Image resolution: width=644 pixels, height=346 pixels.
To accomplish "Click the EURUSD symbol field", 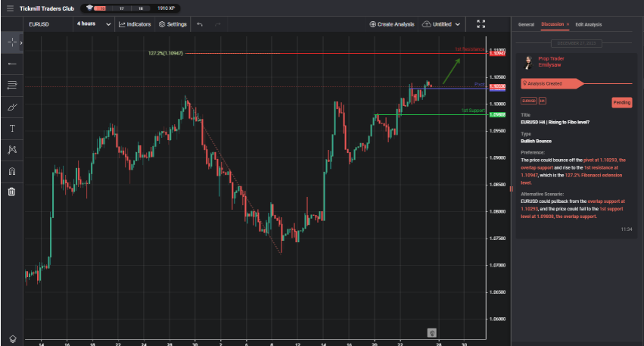I will pyautogui.click(x=48, y=24).
